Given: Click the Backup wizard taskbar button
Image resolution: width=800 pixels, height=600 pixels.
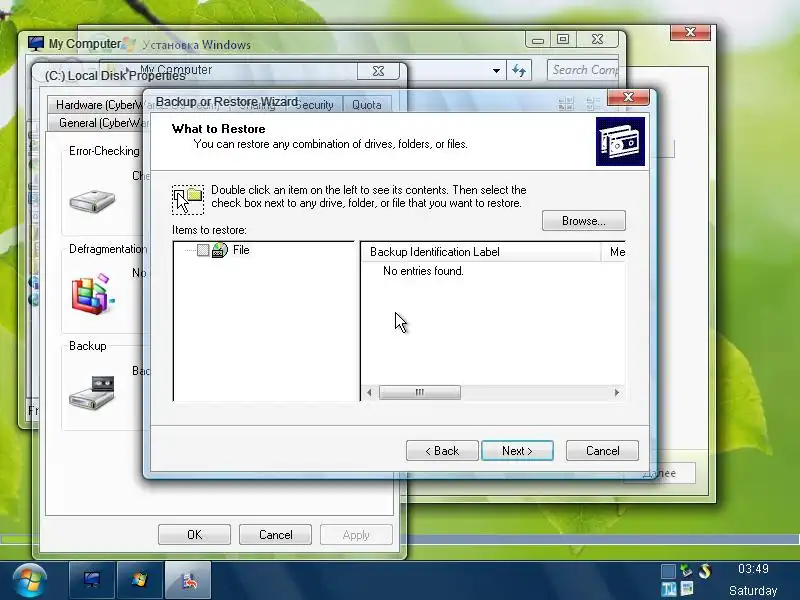Looking at the screenshot, I should coord(188,580).
